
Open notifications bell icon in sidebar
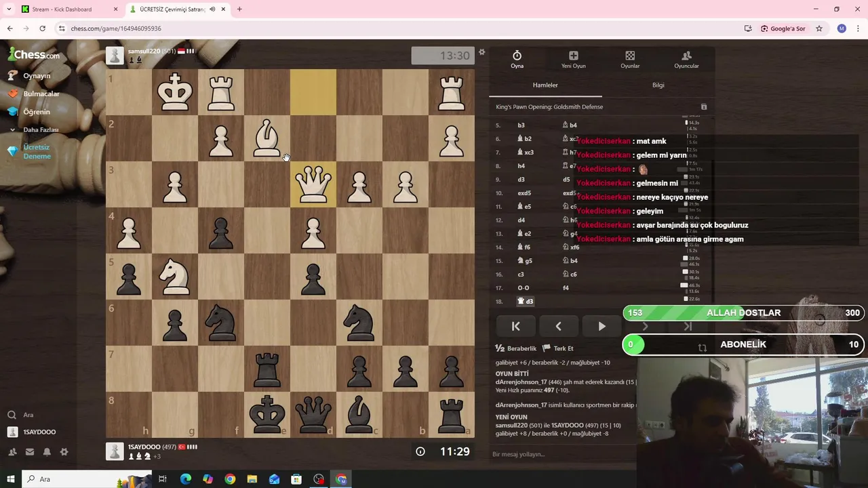pyautogui.click(x=47, y=452)
